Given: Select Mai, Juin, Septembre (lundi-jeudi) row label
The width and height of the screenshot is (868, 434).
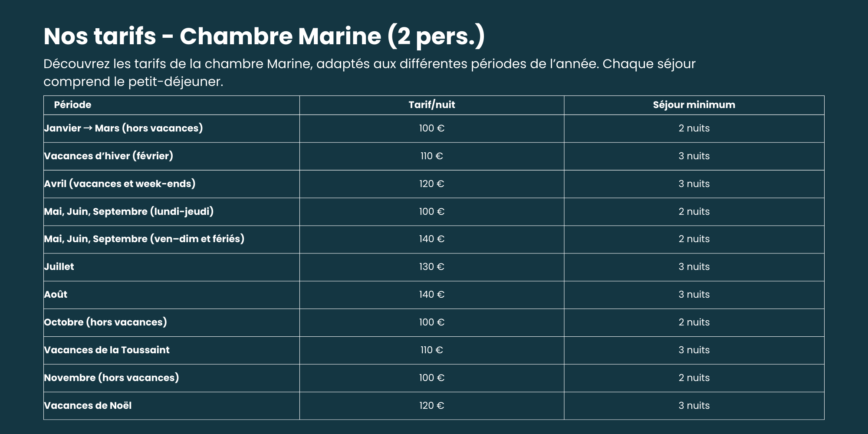Looking at the screenshot, I should coord(129,211).
